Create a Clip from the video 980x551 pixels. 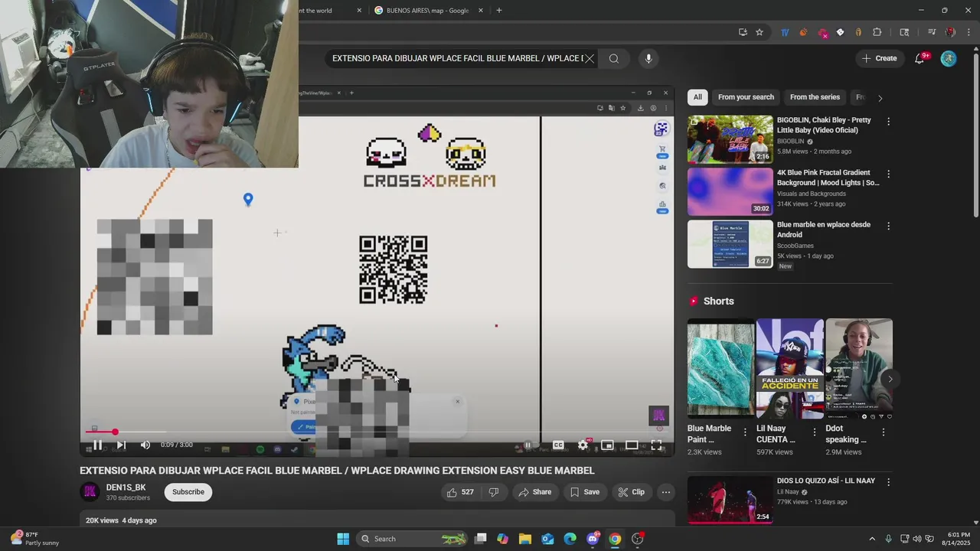(x=632, y=492)
